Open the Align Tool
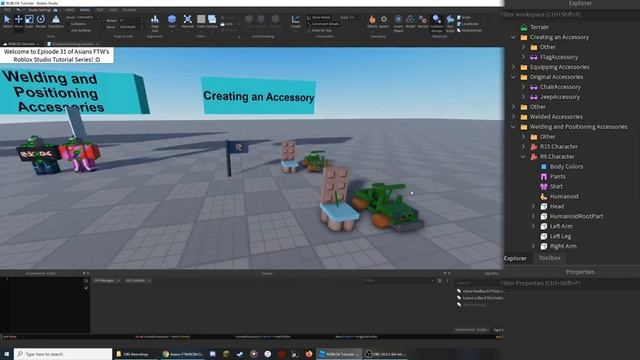Viewport: 640px width, 360px height. click(155, 23)
